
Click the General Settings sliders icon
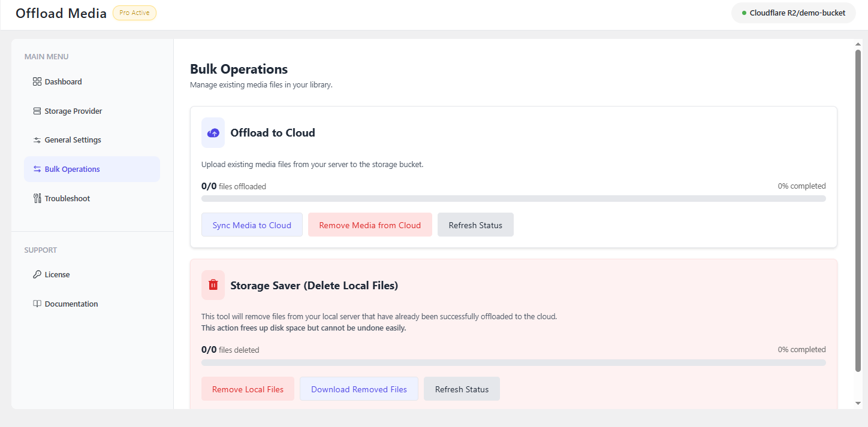(x=37, y=140)
